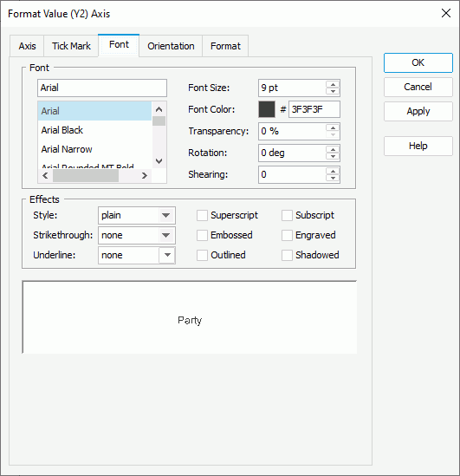
Task: Check the Outlined option
Action: pos(202,255)
